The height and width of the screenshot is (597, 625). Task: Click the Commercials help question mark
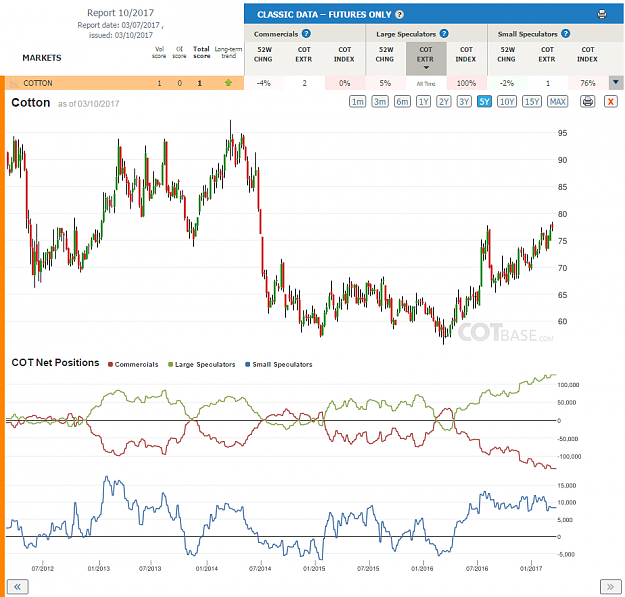coord(306,33)
